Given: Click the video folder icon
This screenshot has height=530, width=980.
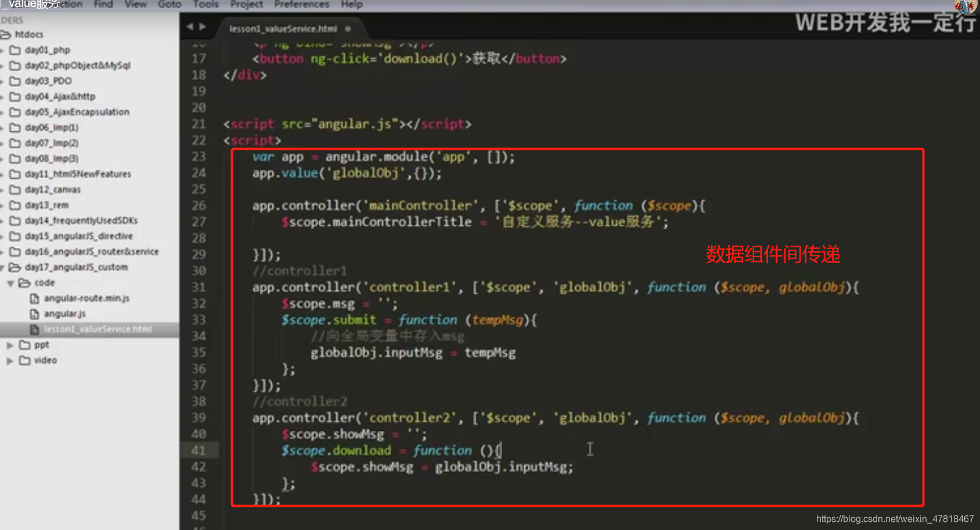Looking at the screenshot, I should click(x=24, y=360).
